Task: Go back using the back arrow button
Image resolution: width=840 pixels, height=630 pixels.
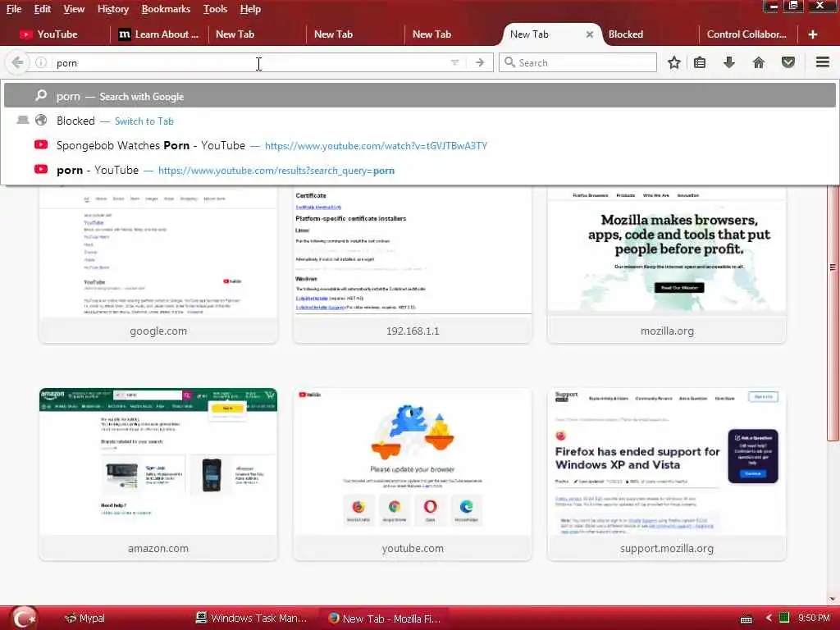Action: coord(17,62)
